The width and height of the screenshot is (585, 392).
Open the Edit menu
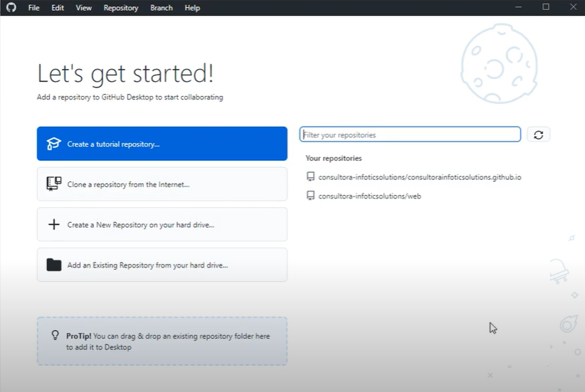point(58,8)
